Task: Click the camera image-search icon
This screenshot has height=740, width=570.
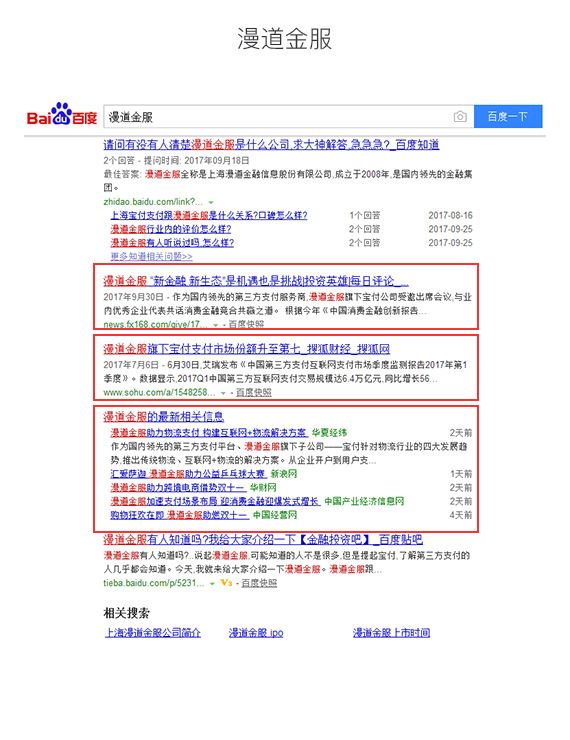Action: (460, 117)
